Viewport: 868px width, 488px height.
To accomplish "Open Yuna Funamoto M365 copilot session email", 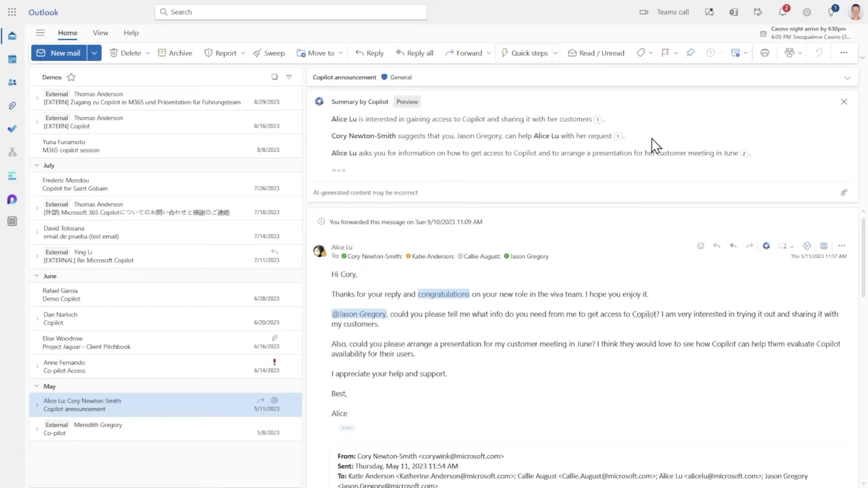I will [x=165, y=146].
